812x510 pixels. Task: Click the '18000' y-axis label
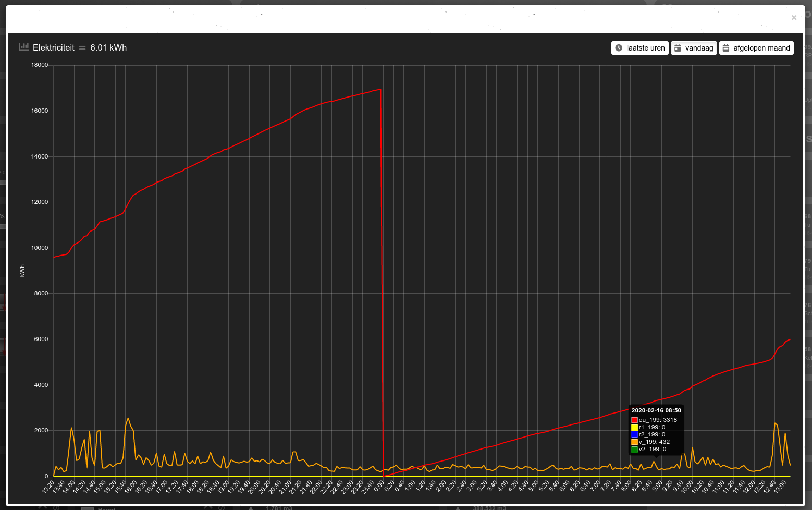tap(40, 65)
